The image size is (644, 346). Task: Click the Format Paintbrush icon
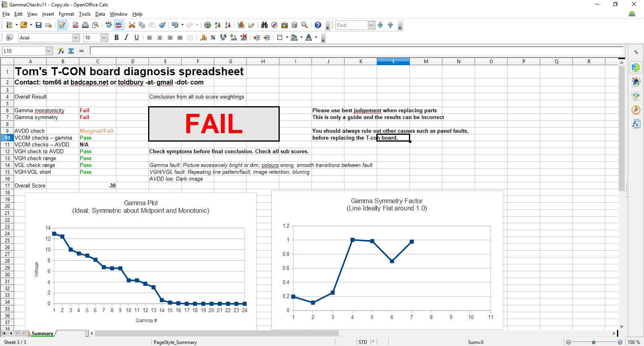(x=162, y=25)
